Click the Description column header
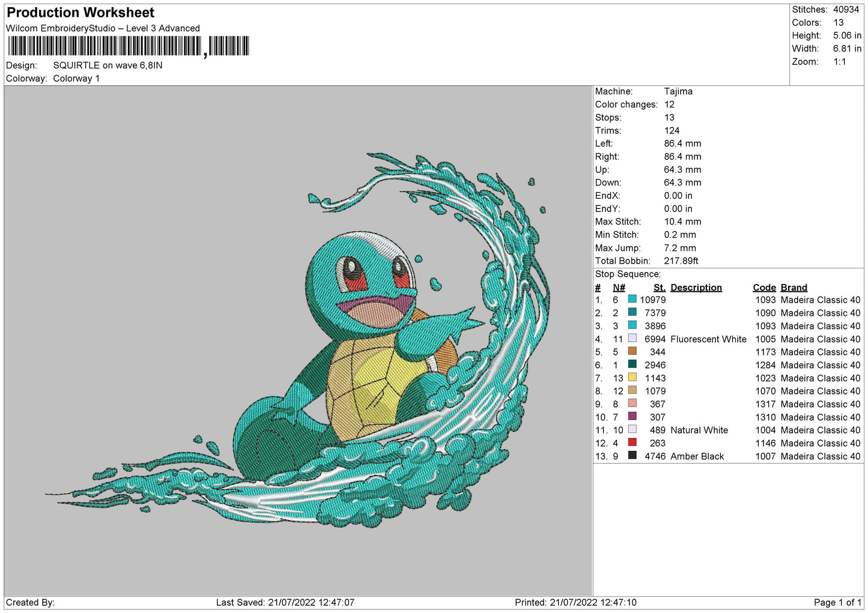The height and width of the screenshot is (613, 868). click(x=696, y=288)
